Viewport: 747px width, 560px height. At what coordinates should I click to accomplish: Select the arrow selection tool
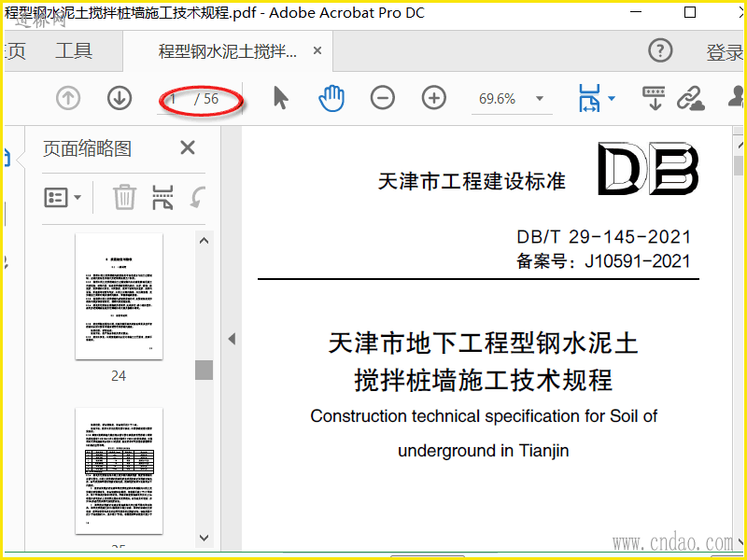281,99
